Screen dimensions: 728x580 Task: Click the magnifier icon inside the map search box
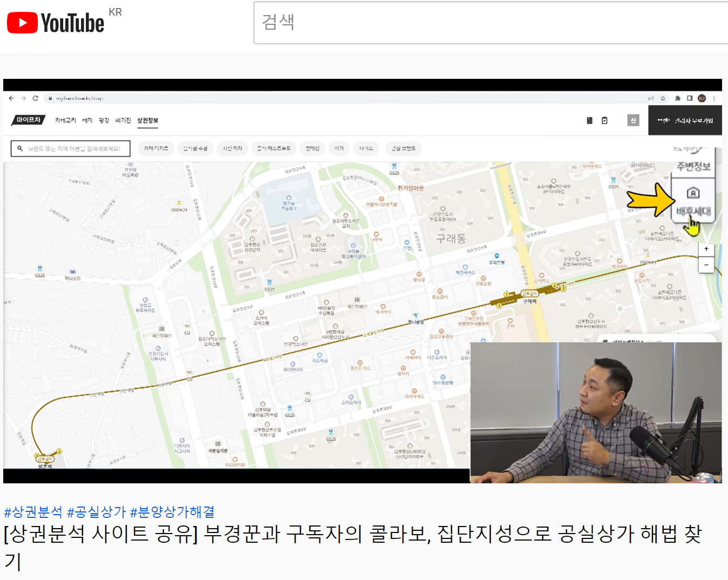tap(20, 149)
